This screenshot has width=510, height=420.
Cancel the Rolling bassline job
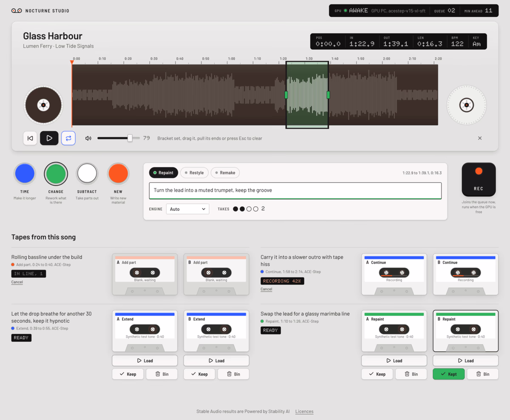point(17,282)
